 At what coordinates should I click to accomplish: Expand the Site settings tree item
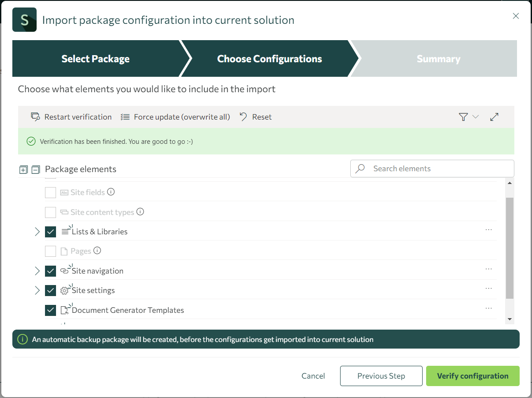[x=37, y=290]
